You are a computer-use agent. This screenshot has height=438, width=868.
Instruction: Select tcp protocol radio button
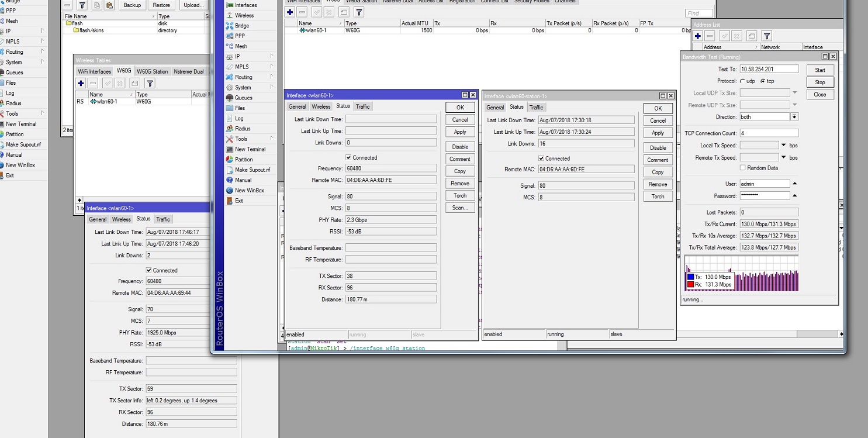click(x=763, y=81)
